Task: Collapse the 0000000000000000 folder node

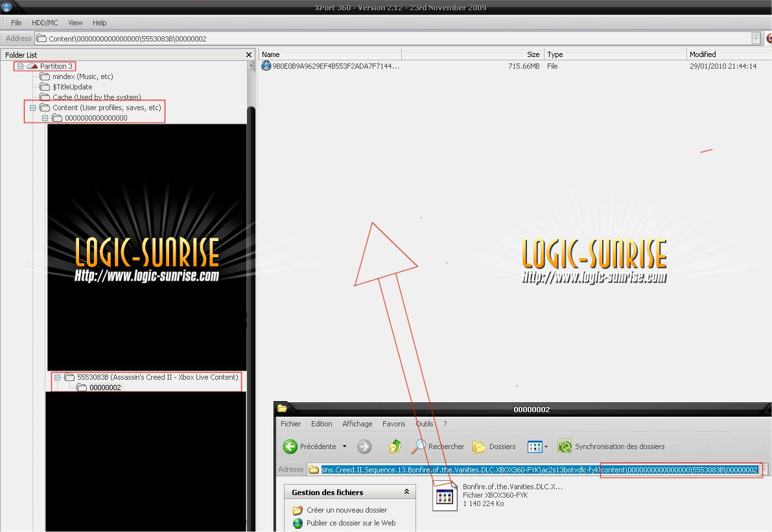Action: point(45,118)
